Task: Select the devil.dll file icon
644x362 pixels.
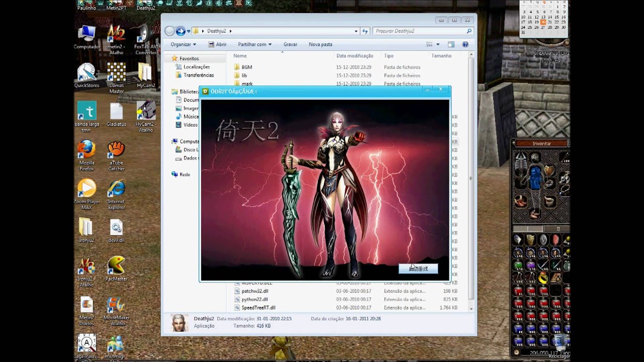Action: coord(116,230)
